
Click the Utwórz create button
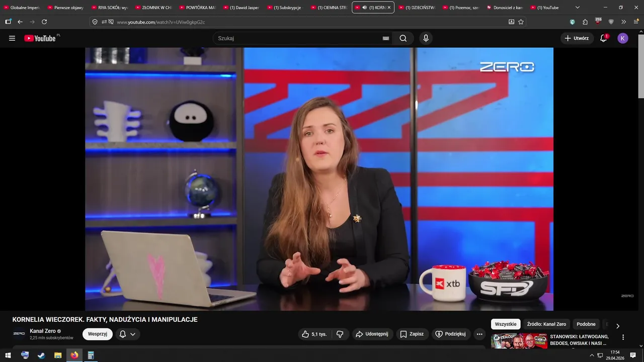click(577, 38)
